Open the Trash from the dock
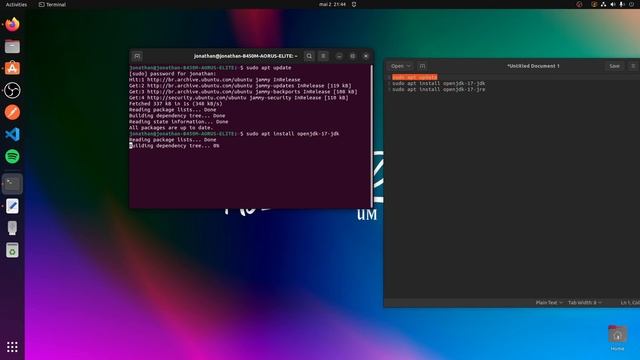The width and height of the screenshot is (640, 360). pos(12,250)
